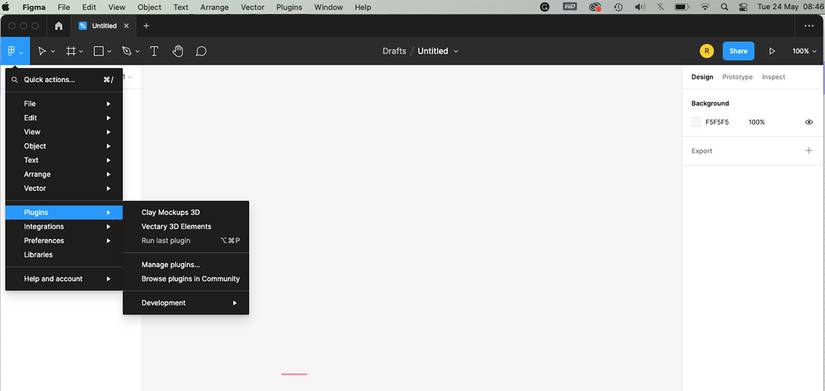
Task: Click the background color swatch
Action: click(696, 122)
